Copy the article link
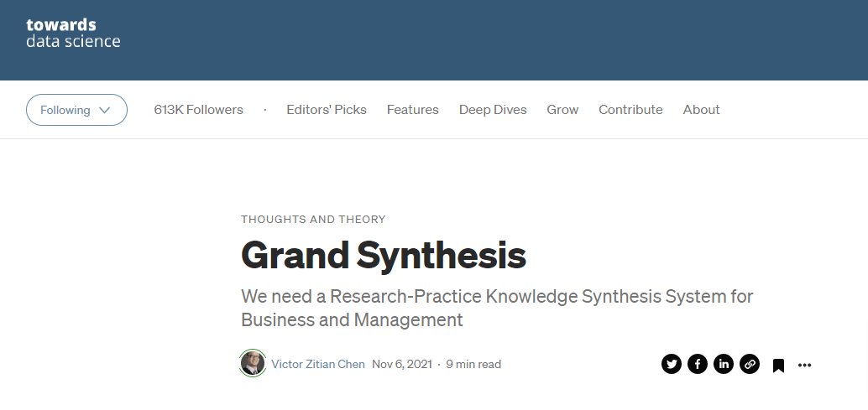 pos(750,364)
